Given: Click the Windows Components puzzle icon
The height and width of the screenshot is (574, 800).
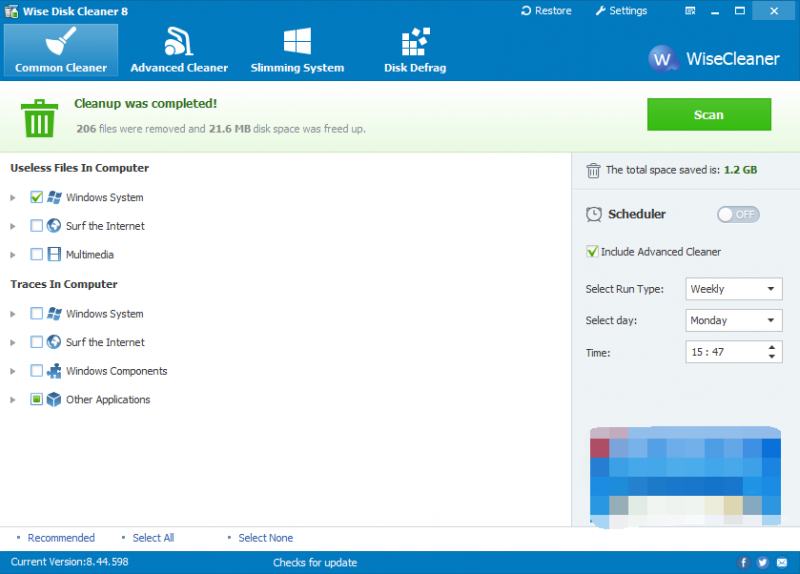Looking at the screenshot, I should (54, 371).
